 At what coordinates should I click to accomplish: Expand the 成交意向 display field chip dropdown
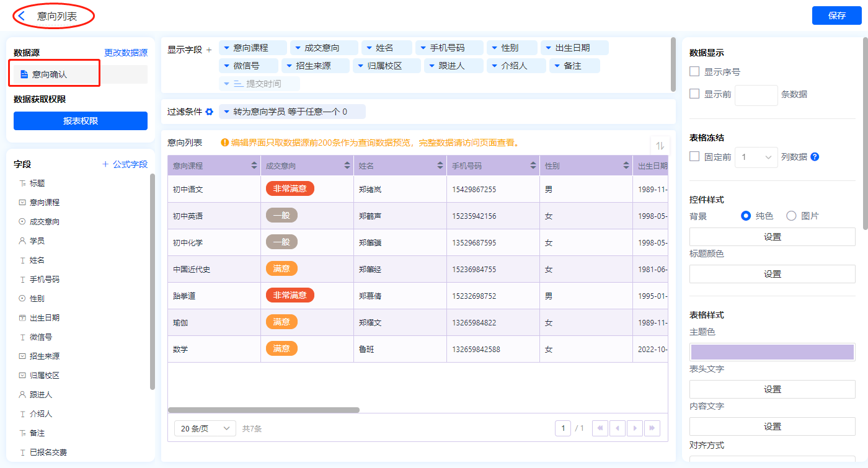298,48
